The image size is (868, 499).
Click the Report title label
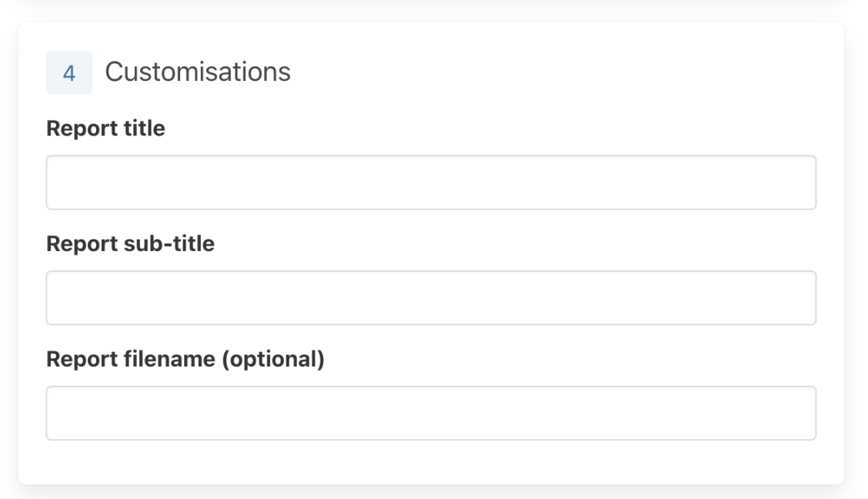click(x=105, y=129)
